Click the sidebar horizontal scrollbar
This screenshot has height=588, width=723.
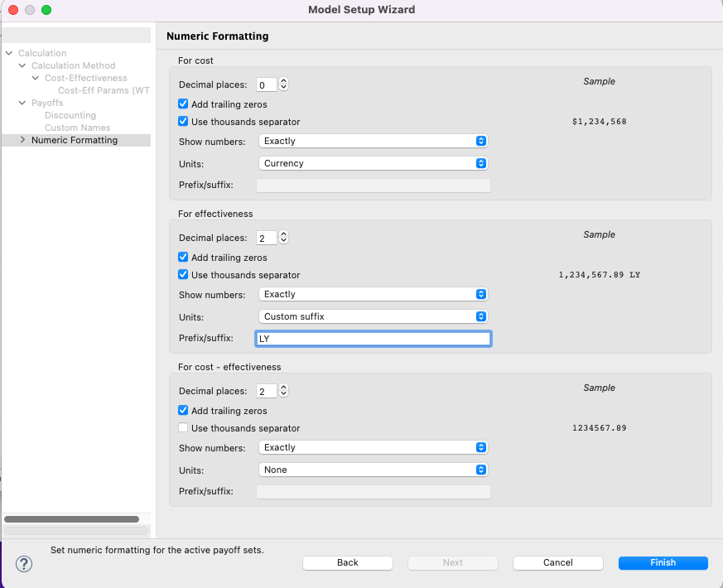75,518
